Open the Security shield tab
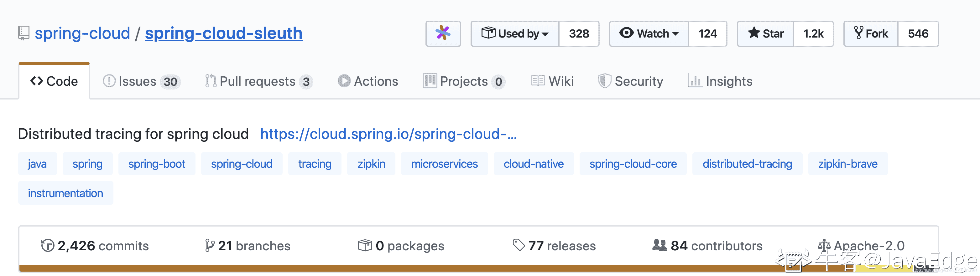Viewport: 980px width, 276px height. pos(630,81)
